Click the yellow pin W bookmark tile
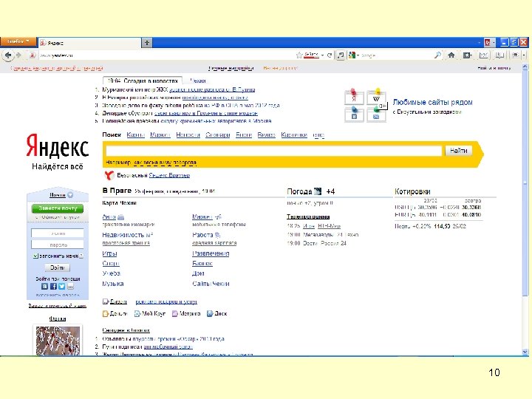532x399 pixels. 376,97
